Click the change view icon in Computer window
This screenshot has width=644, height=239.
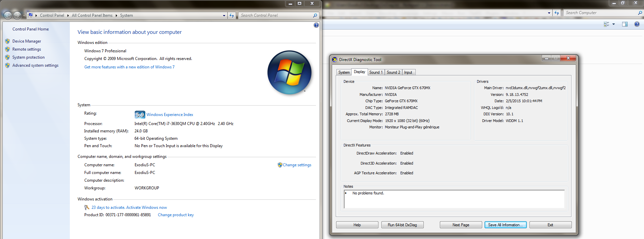point(606,24)
